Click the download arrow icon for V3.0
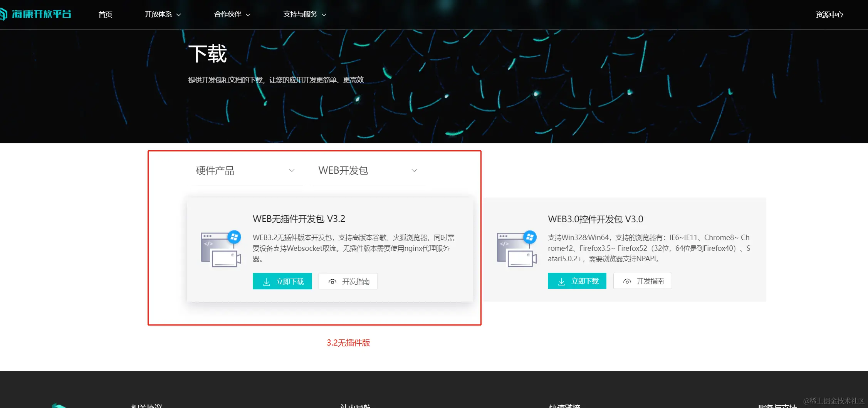 point(561,282)
